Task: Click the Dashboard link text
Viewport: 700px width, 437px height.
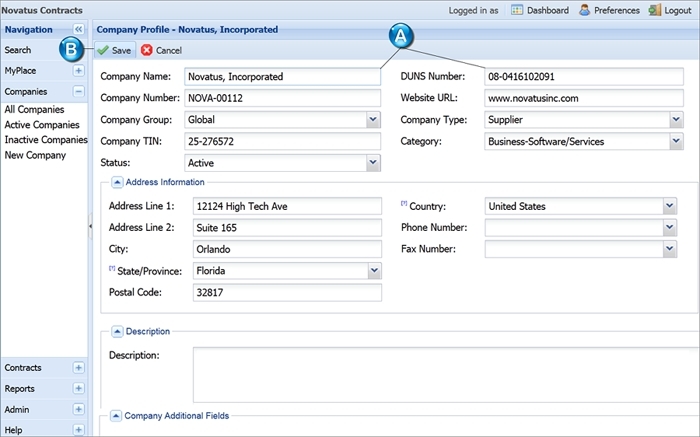Action: click(548, 10)
